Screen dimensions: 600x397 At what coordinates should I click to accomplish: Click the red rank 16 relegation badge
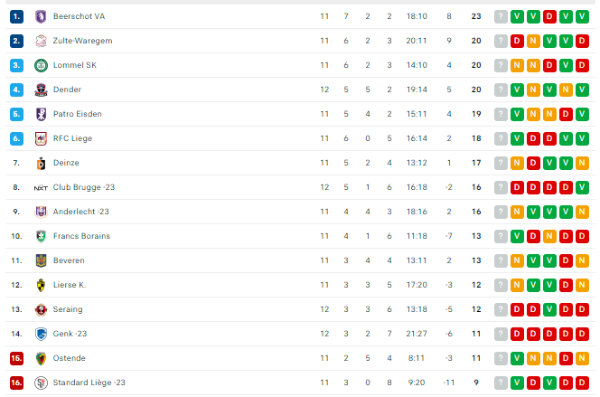pos(16,383)
